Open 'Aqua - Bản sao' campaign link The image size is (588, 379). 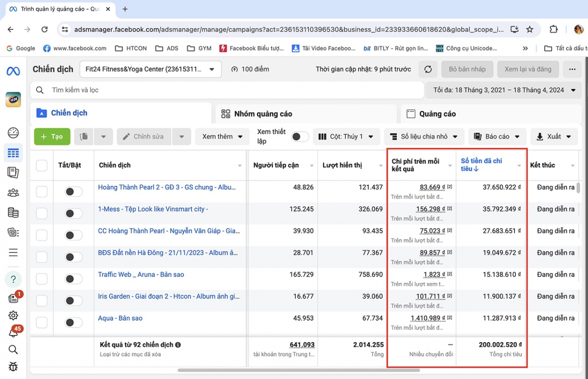tap(120, 318)
